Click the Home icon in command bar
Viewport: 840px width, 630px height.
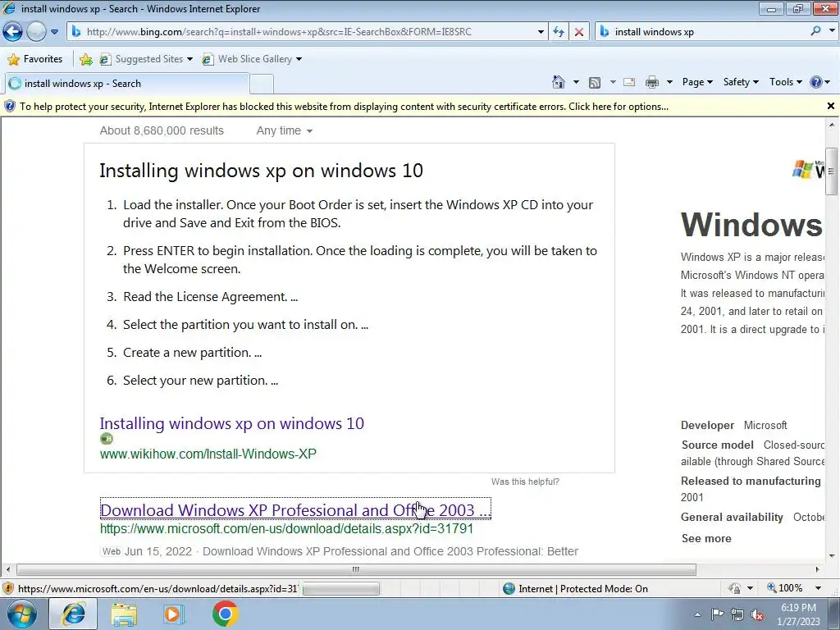click(558, 82)
